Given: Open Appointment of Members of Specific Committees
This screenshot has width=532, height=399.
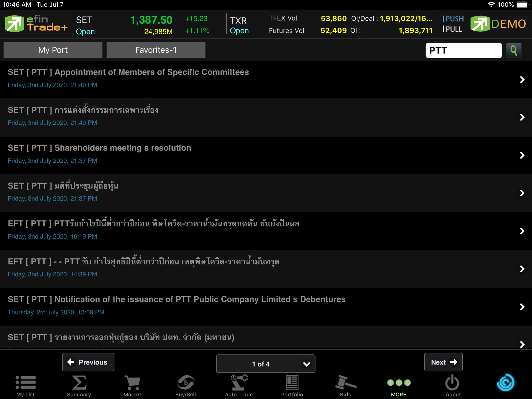Looking at the screenshot, I should pyautogui.click(x=129, y=72).
